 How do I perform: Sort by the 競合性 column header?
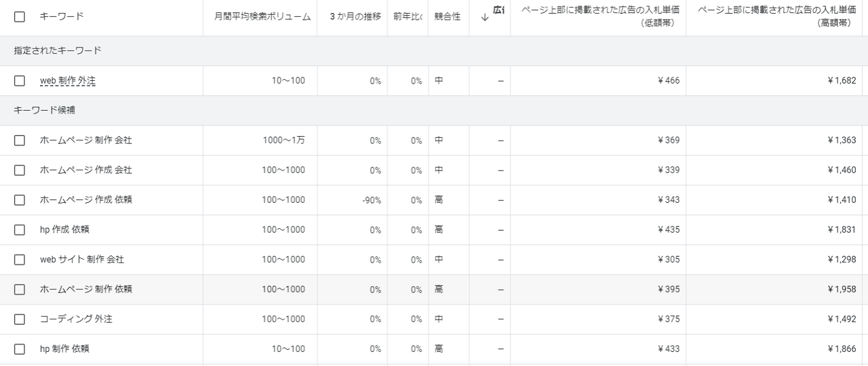tap(447, 17)
